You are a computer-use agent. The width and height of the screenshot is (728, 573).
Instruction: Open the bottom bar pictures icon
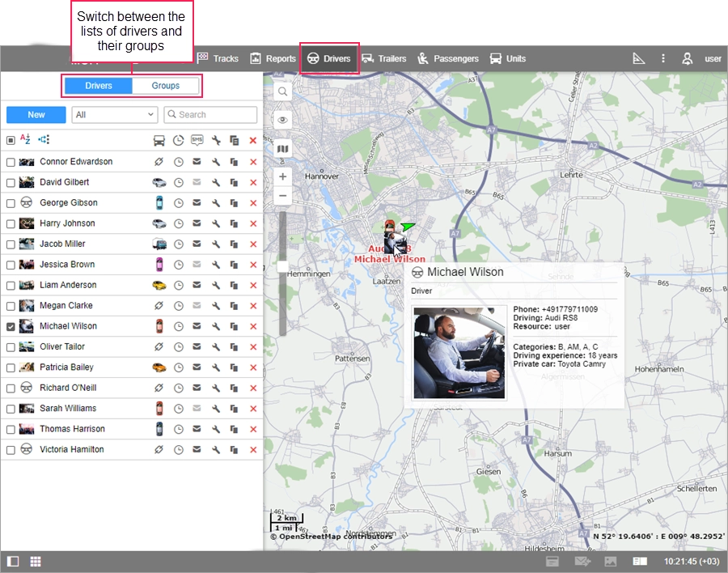[x=611, y=562]
